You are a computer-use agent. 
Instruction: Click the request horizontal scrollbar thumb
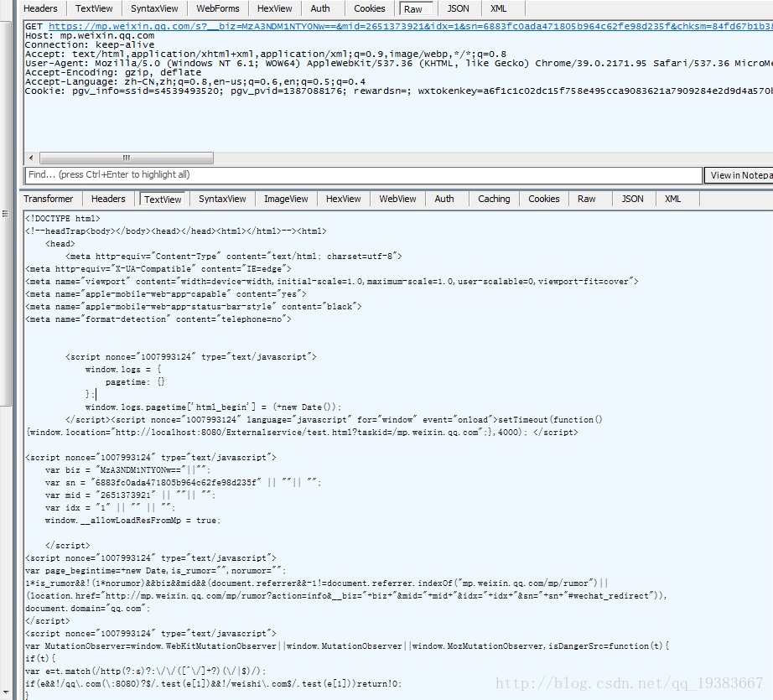(127, 158)
